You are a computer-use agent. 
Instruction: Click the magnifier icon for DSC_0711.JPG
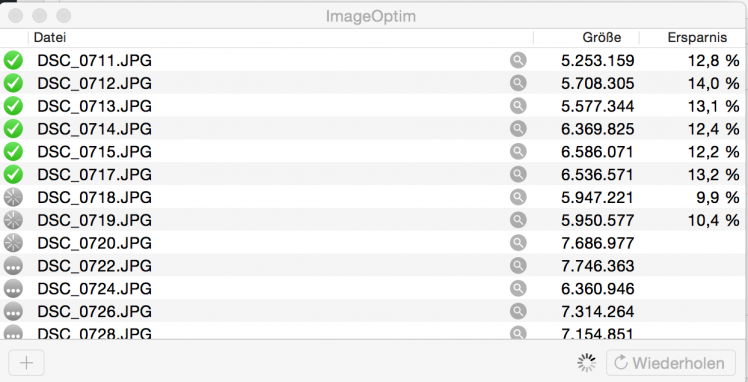pos(518,60)
